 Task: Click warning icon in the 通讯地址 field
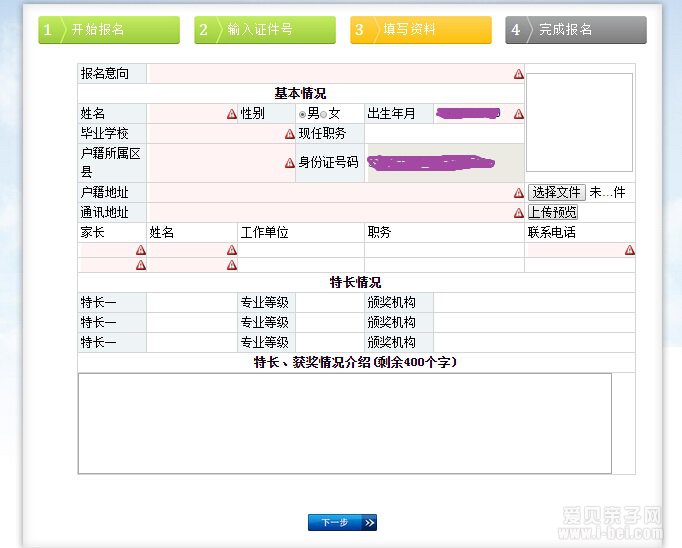click(x=518, y=213)
